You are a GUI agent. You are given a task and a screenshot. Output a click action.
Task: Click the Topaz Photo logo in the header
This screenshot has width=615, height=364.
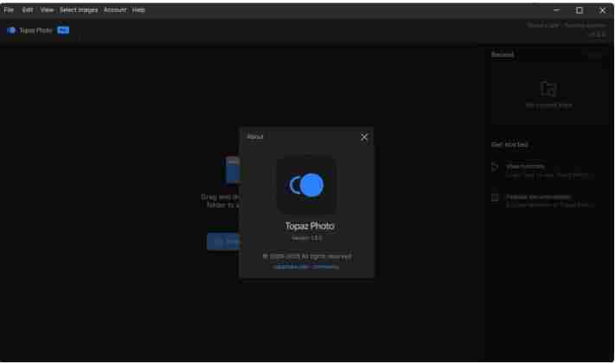click(11, 30)
